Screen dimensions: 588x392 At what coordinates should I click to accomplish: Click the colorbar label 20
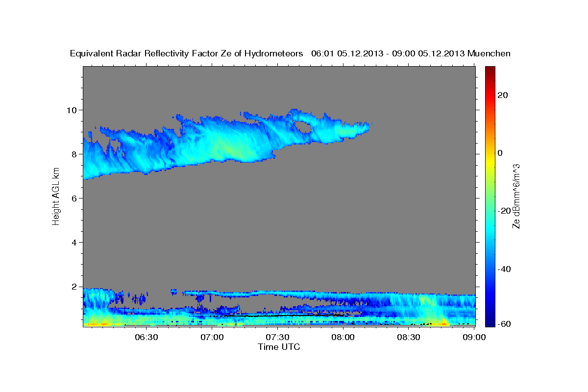pyautogui.click(x=503, y=95)
